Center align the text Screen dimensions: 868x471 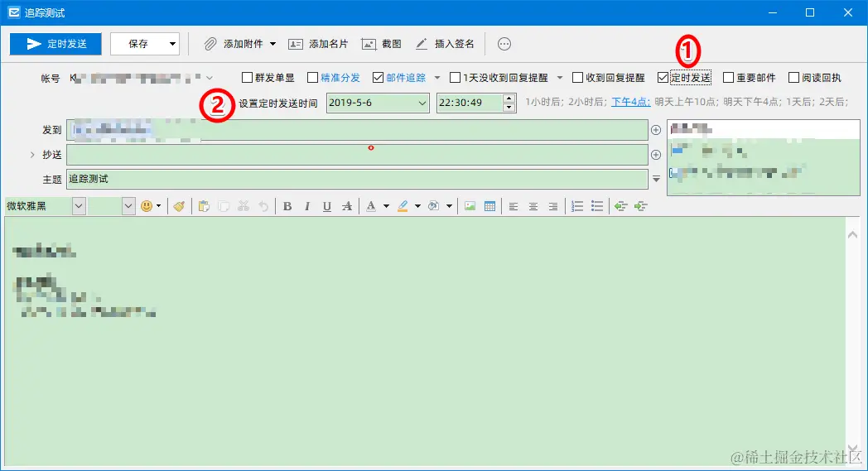click(533, 206)
